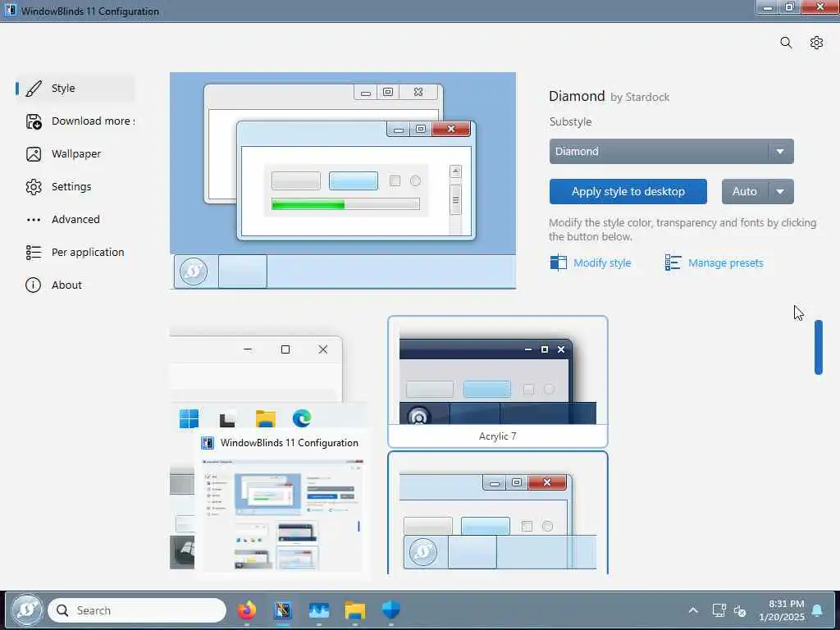Open search with the magnifier icon
Viewport: 840px width, 630px height.
pyautogui.click(x=785, y=43)
